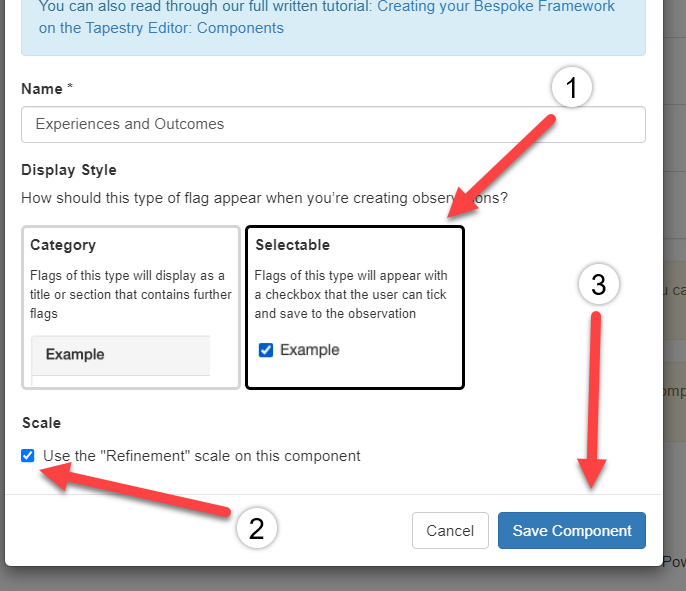Click the Selectable card heading
The height and width of the screenshot is (591, 686).
click(293, 245)
